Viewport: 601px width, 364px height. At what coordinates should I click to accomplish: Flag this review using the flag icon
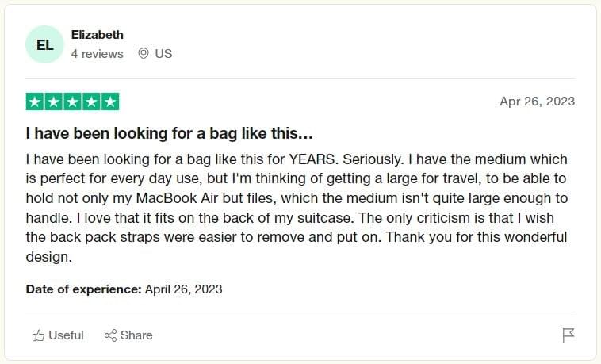click(x=568, y=335)
